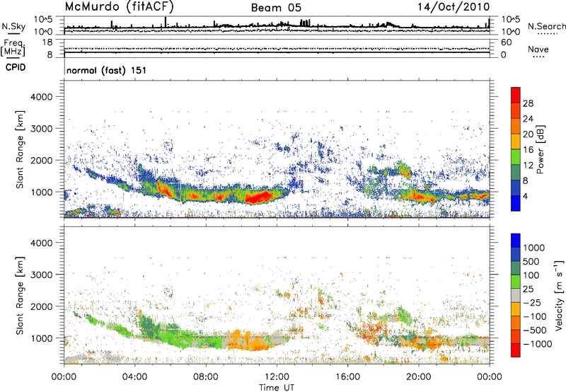566x392 pixels.
Task: Click the 'Beam 05' label
Action: [x=276, y=8]
